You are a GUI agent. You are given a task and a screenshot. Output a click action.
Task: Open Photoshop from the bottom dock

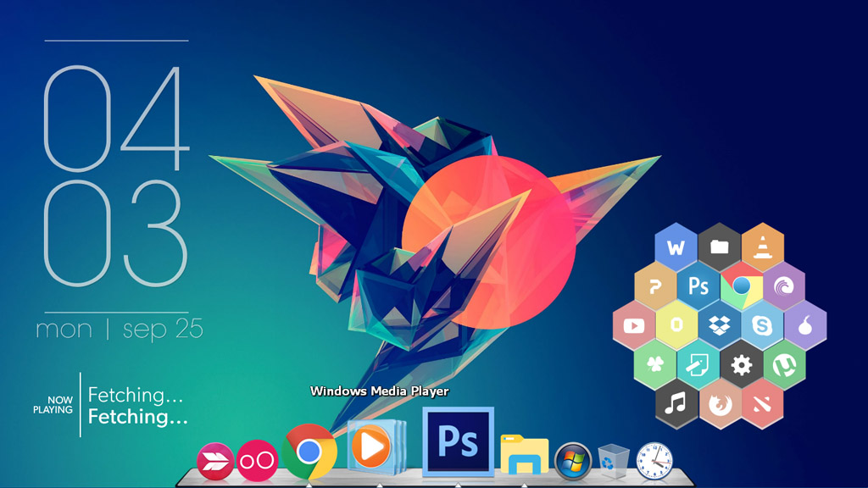coord(458,442)
